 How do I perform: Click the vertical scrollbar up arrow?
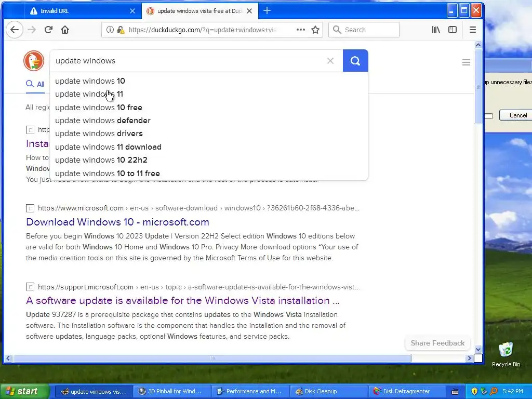[x=478, y=45]
